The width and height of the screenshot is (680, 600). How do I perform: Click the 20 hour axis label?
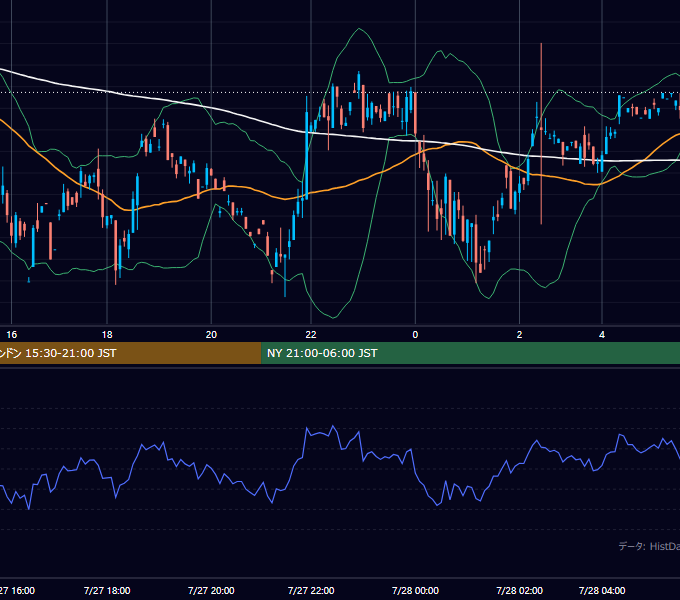click(211, 335)
